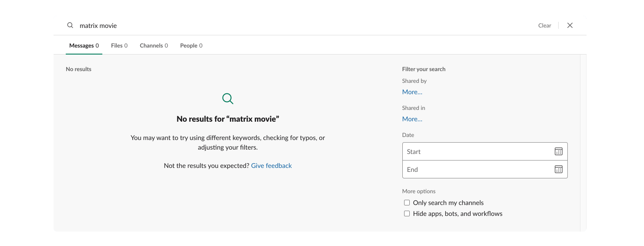Expand More under Shared by
Viewport: 644px width, 246px height.
[412, 92]
